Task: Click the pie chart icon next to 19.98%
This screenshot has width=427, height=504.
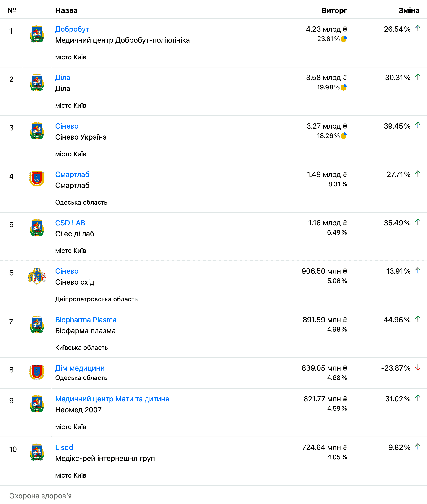Action: 344,87
